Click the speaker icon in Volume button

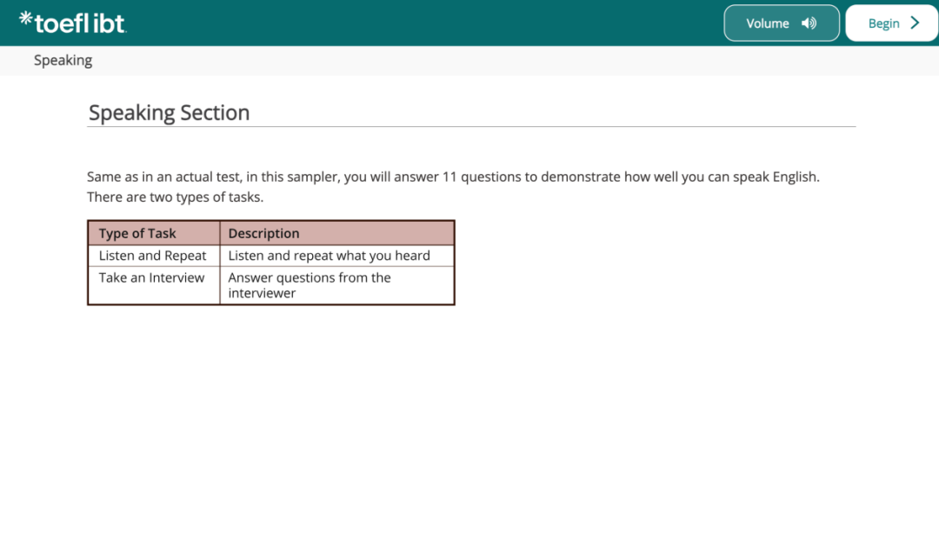pyautogui.click(x=809, y=23)
